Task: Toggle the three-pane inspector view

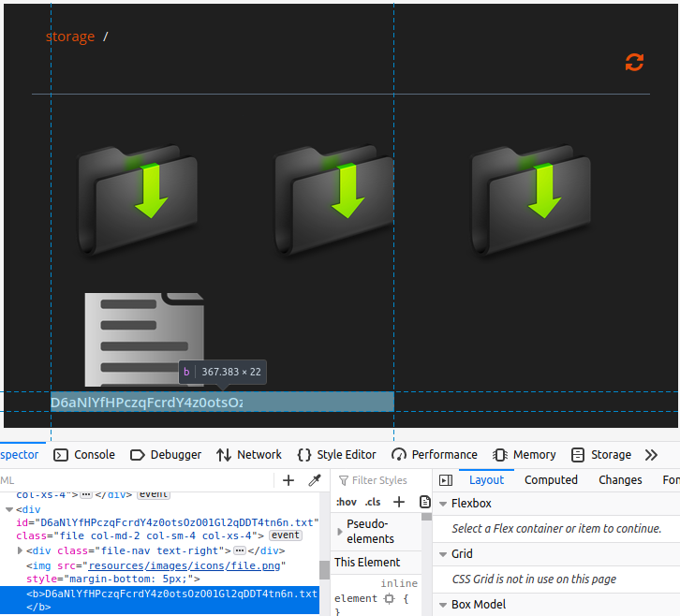Action: click(x=446, y=480)
